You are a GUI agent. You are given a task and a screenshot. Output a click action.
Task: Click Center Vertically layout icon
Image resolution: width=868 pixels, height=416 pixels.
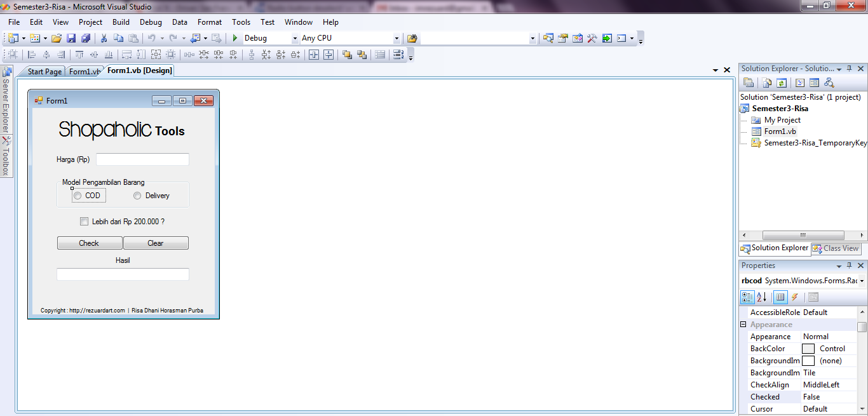pos(329,55)
